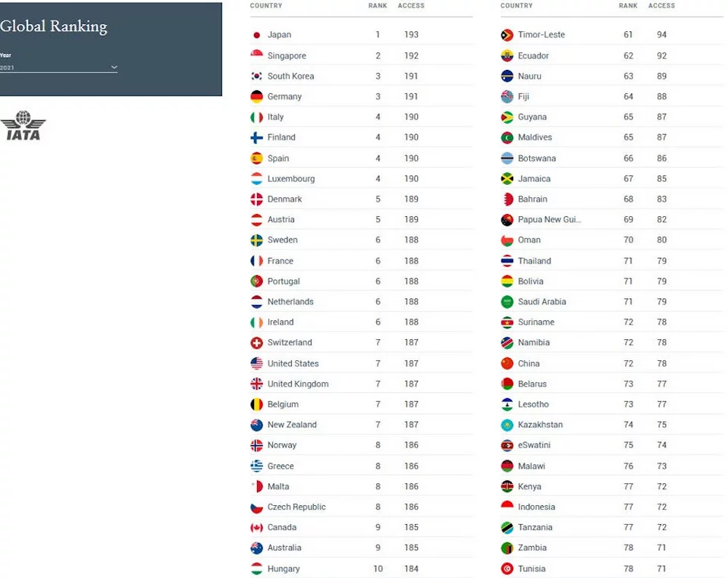Click the South Korea flag icon
This screenshot has width=728, height=578.
[256, 76]
